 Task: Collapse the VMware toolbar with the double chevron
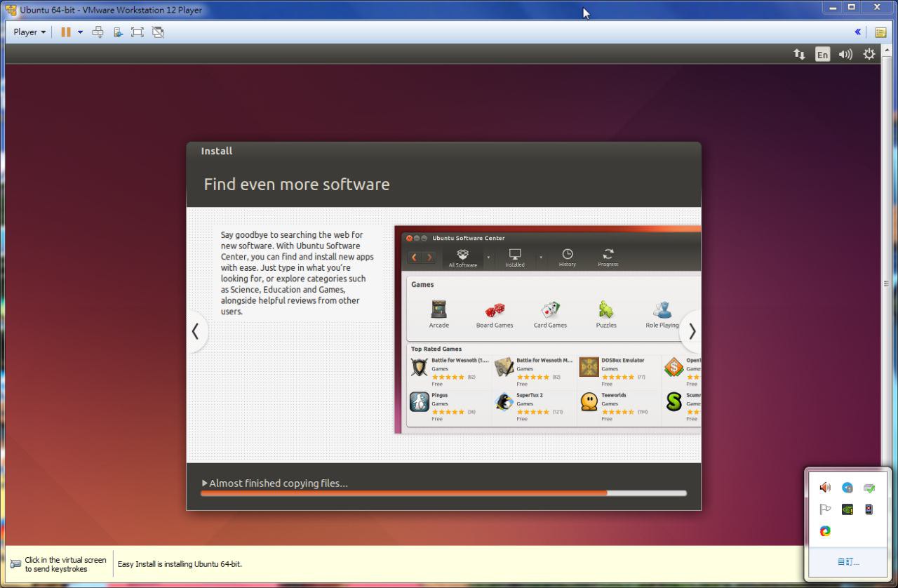tap(857, 32)
